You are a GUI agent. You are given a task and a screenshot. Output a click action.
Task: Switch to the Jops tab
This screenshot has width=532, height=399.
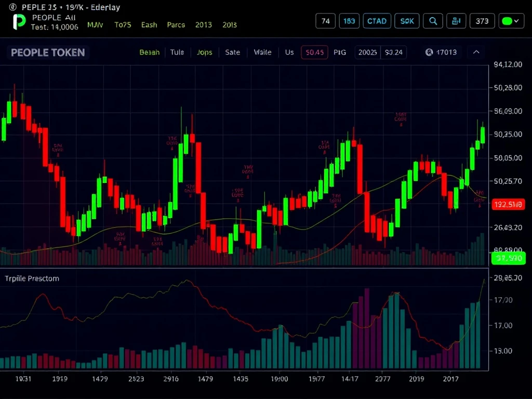pyautogui.click(x=205, y=52)
